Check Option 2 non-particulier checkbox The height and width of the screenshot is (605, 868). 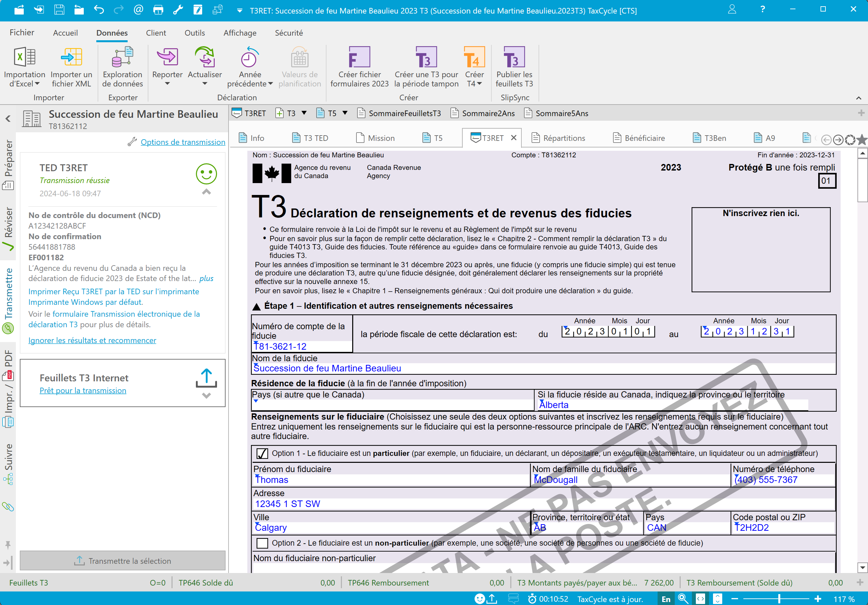click(262, 543)
